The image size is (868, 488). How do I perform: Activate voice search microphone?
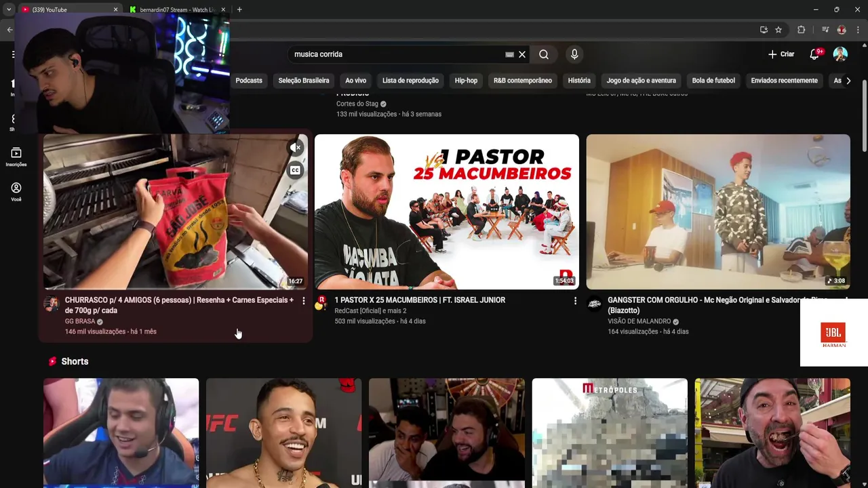pyautogui.click(x=574, y=54)
